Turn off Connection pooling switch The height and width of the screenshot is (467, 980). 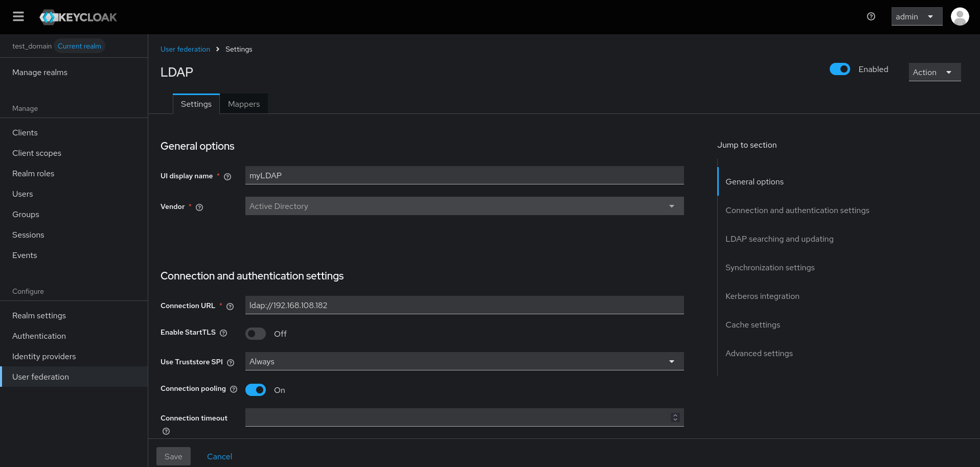point(256,390)
